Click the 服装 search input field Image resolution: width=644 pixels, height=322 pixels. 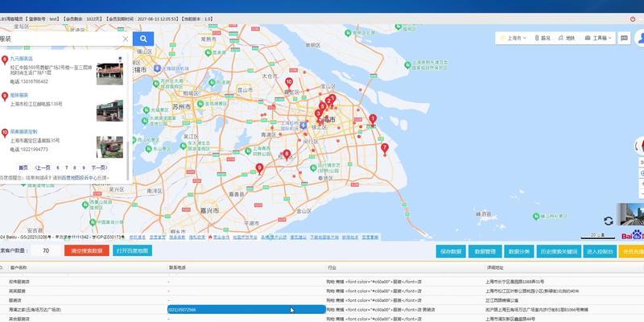point(62,39)
